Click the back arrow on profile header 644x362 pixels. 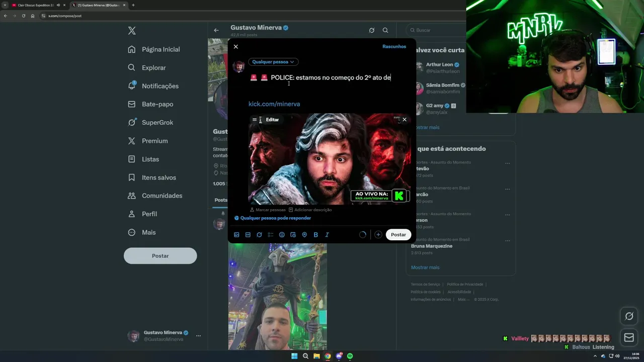[216, 30]
